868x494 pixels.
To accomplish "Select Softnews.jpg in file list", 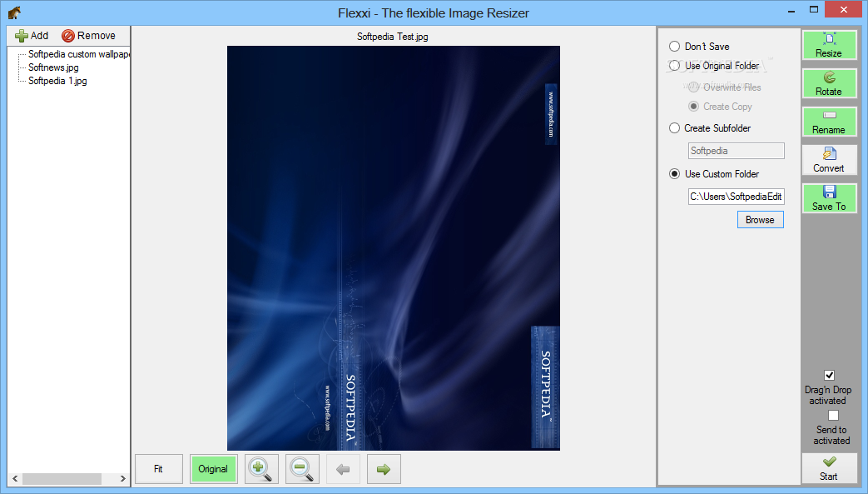I will 54,67.
